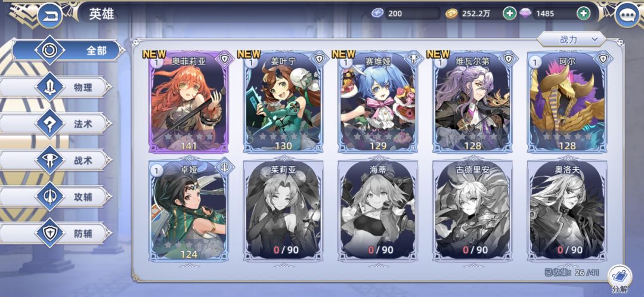The width and height of the screenshot is (644, 297).
Task: Filter heroes by 物理
Action: (x=56, y=87)
